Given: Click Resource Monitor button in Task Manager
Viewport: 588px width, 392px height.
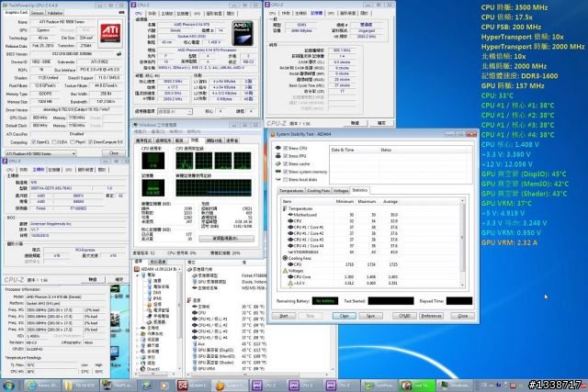Looking at the screenshot, I should [x=226, y=239].
